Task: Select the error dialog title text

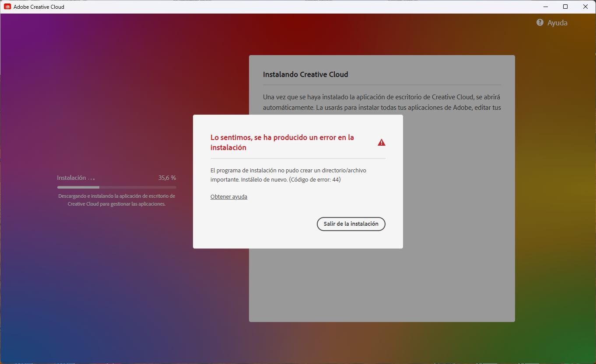Action: coord(282,142)
